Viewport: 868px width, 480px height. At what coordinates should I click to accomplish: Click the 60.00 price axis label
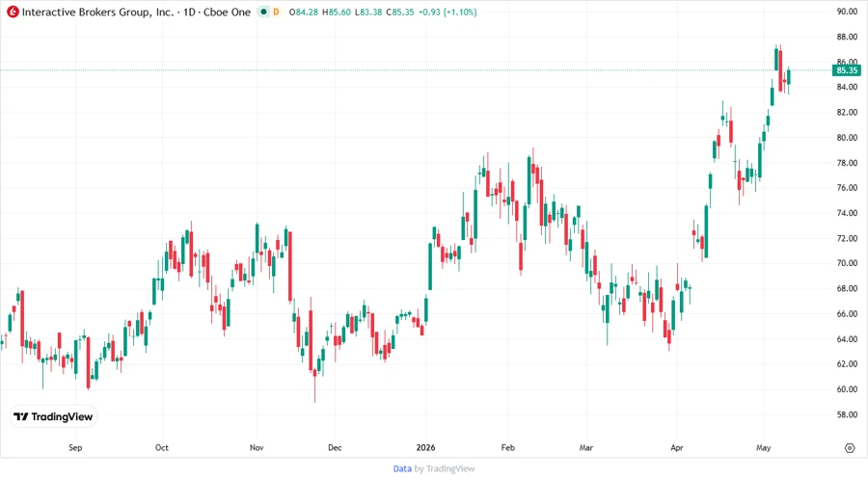(x=847, y=389)
